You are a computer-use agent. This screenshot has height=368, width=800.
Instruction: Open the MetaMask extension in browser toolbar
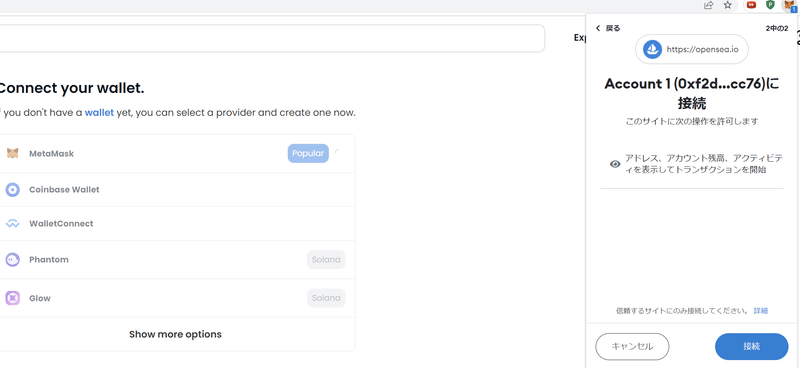click(790, 5)
